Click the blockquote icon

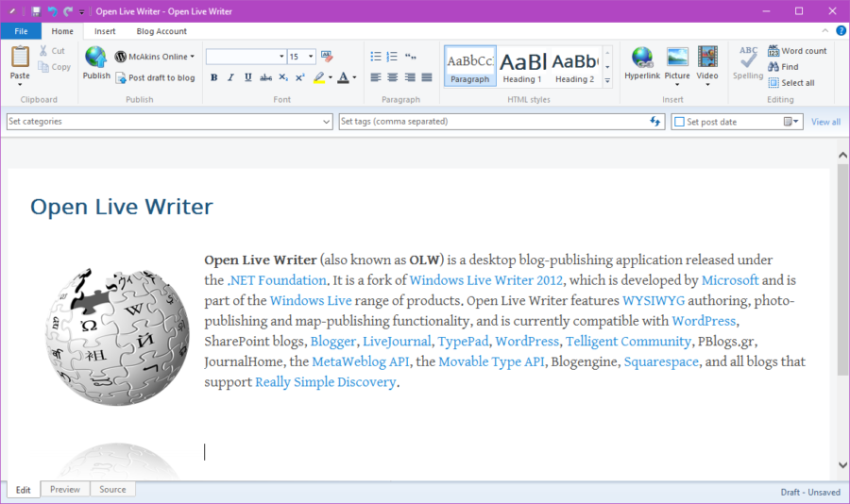click(x=410, y=57)
